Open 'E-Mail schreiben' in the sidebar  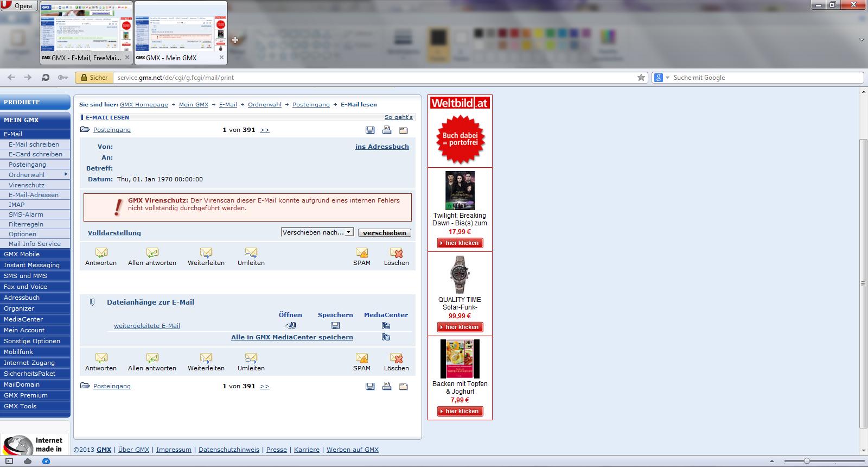[34, 144]
